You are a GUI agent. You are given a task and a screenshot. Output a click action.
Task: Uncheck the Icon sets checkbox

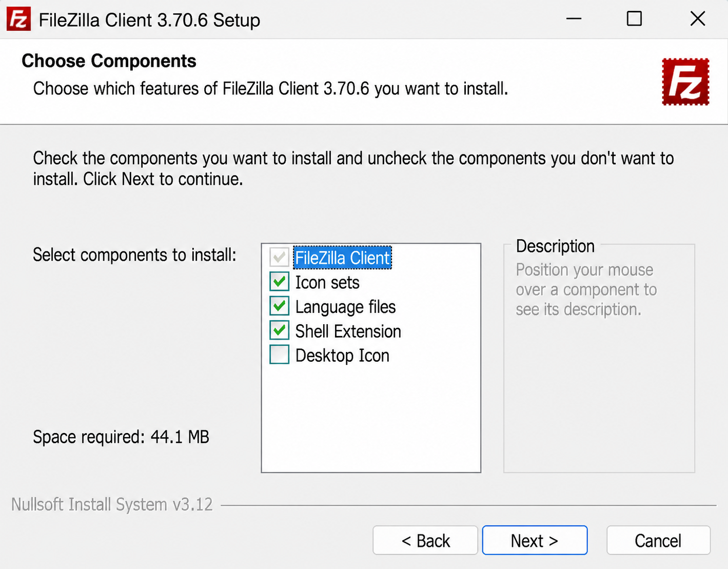(x=279, y=282)
